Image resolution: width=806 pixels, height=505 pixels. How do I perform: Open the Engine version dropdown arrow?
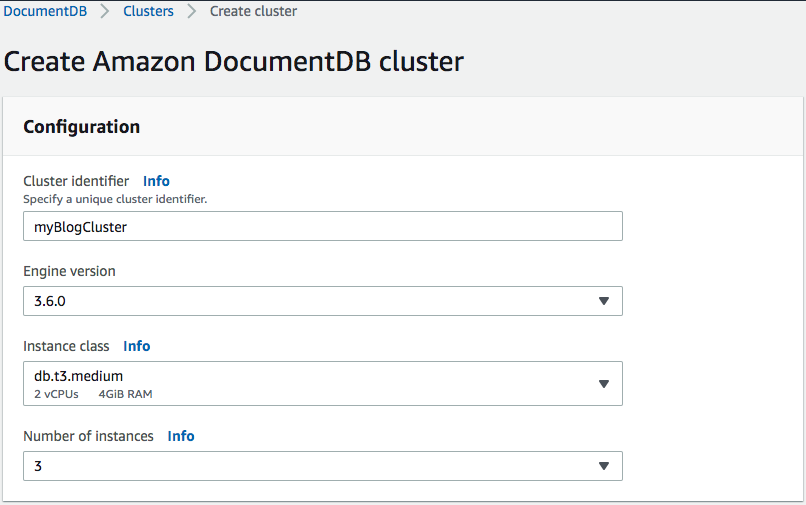[x=604, y=301]
